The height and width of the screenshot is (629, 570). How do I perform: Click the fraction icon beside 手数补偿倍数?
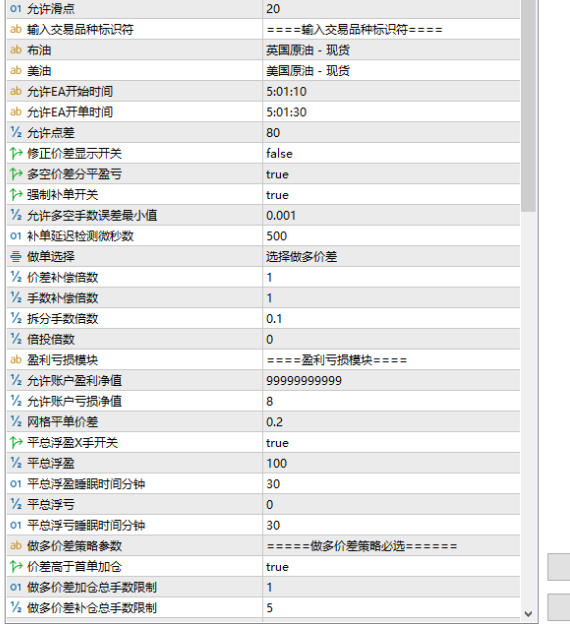(16, 298)
